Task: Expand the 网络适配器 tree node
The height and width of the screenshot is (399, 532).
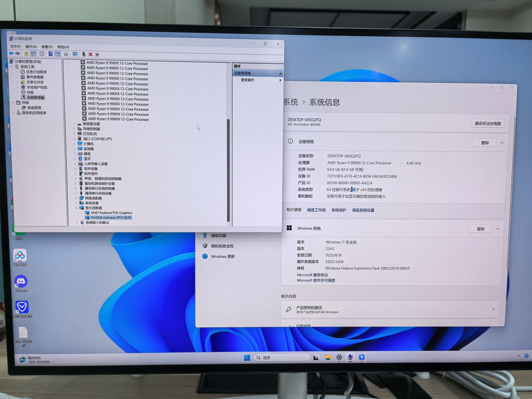Action: click(76, 198)
